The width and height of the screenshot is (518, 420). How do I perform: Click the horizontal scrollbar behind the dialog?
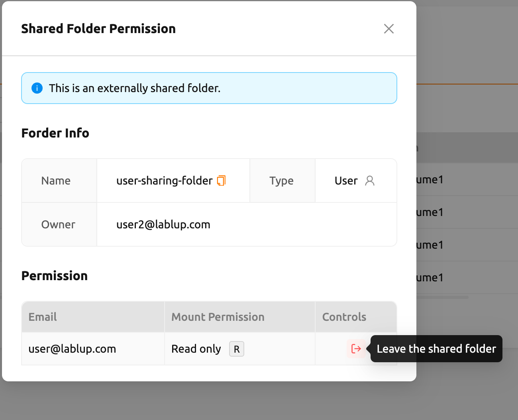[x=442, y=297]
